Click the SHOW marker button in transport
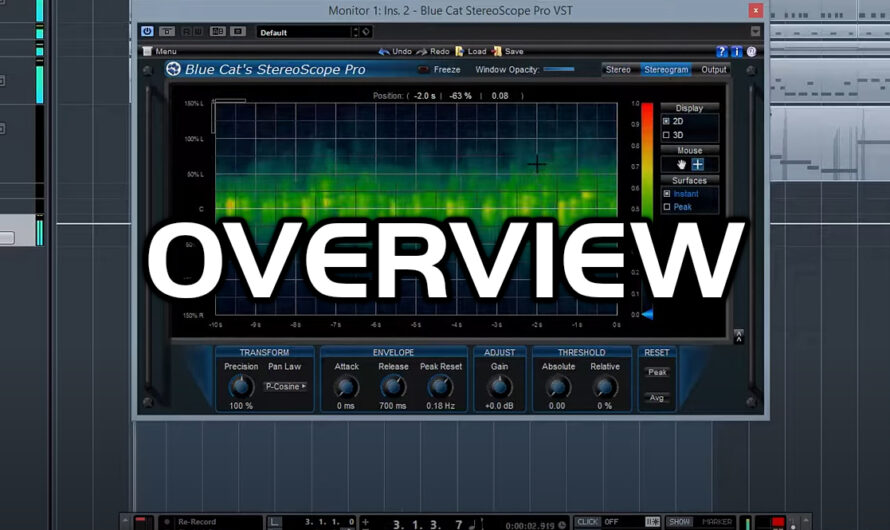This screenshot has height=530, width=890. (679, 522)
